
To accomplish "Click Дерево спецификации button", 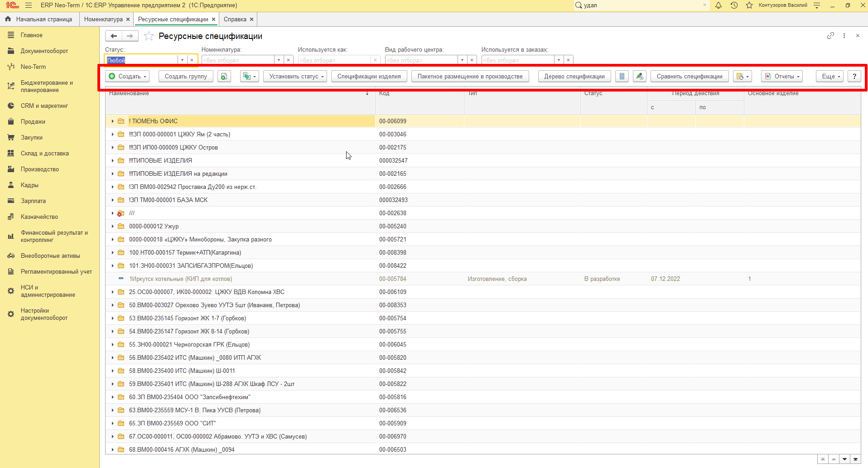I will tap(574, 77).
